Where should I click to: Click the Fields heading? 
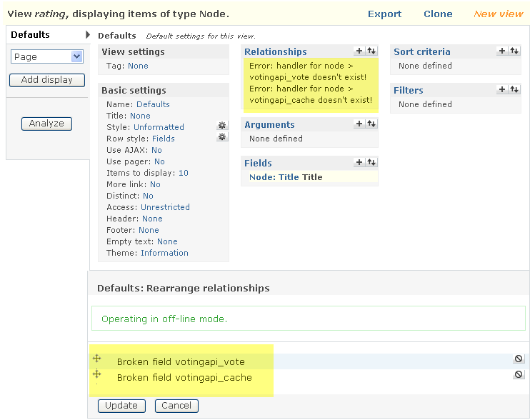(x=258, y=163)
